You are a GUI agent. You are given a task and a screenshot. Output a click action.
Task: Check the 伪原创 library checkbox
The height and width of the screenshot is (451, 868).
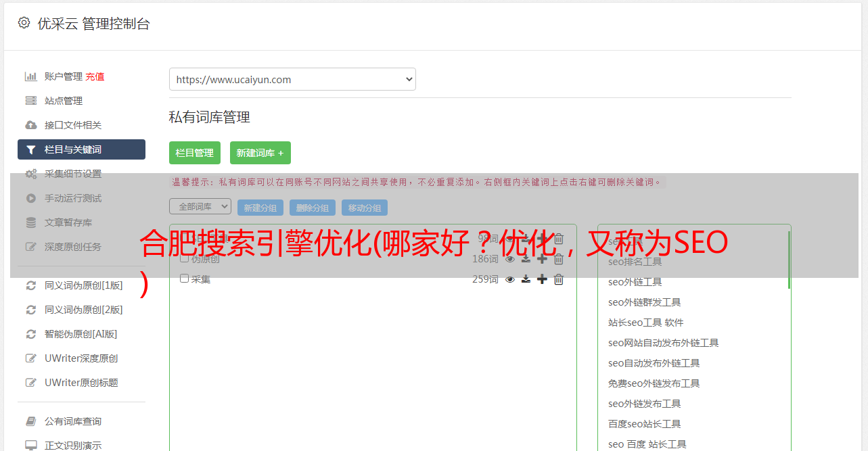click(x=185, y=258)
